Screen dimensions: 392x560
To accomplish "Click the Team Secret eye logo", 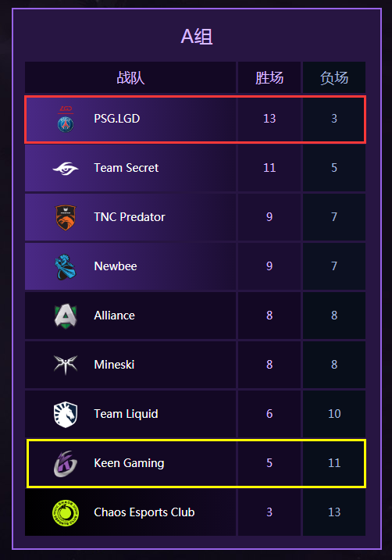I will (66, 168).
